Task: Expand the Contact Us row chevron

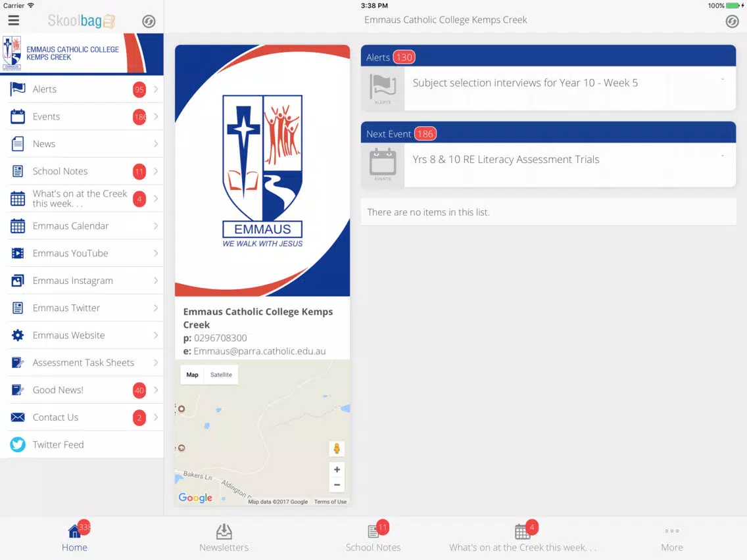Action: point(156,417)
